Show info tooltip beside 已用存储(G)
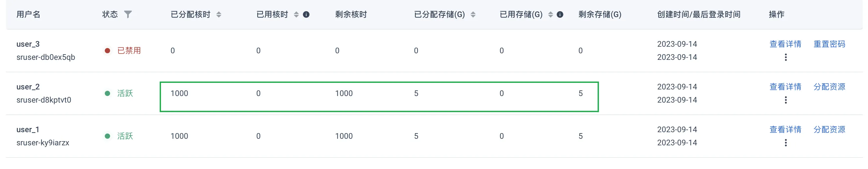868x169 pixels. (x=560, y=14)
